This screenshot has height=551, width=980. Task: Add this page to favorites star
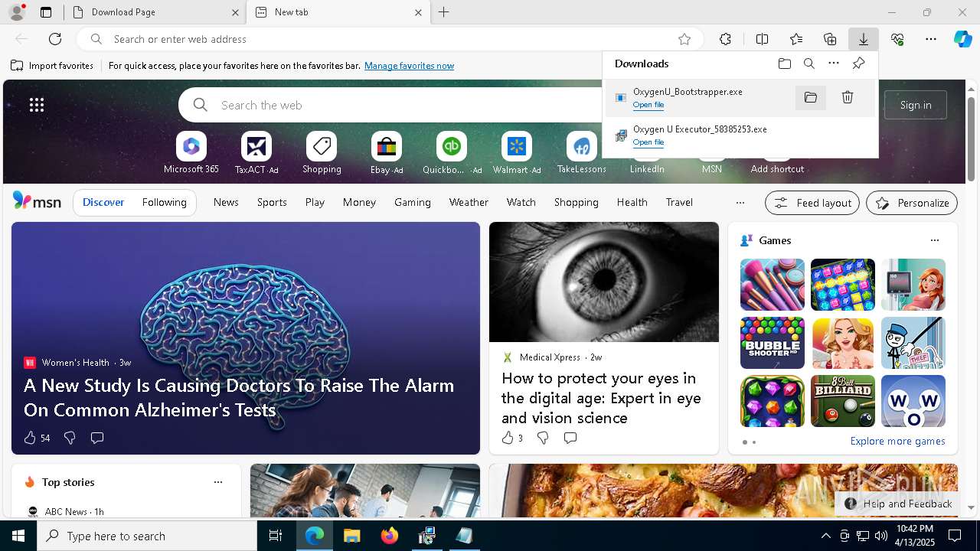tap(684, 39)
